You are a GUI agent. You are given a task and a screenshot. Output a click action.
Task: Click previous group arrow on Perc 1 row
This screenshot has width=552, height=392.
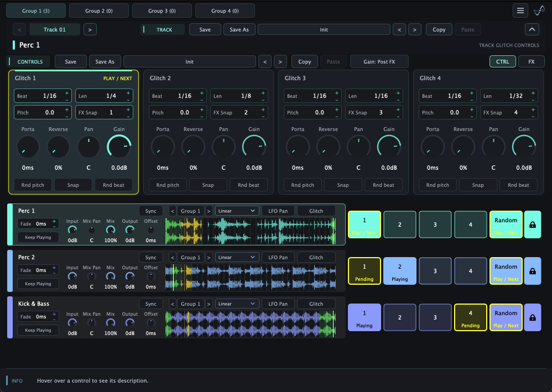pyautogui.click(x=172, y=211)
